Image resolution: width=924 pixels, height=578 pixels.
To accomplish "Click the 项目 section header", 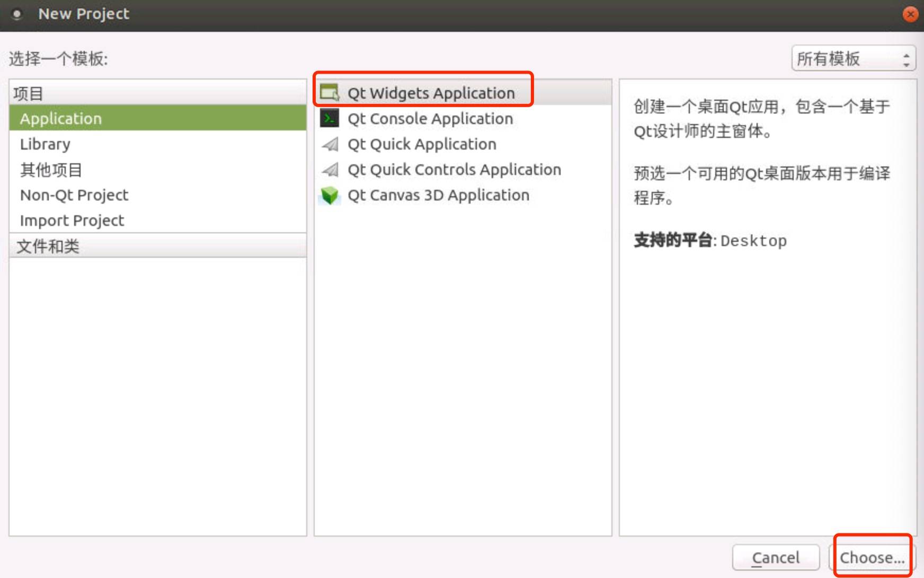I will (158, 93).
